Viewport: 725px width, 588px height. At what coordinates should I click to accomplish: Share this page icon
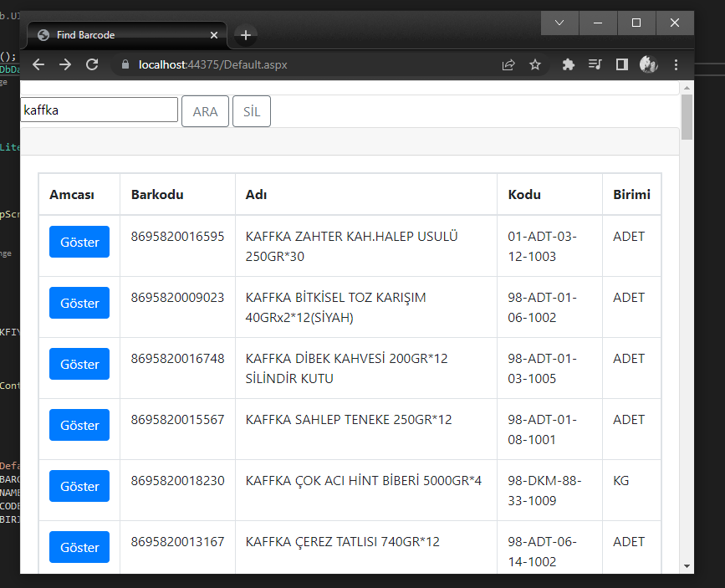point(508,64)
